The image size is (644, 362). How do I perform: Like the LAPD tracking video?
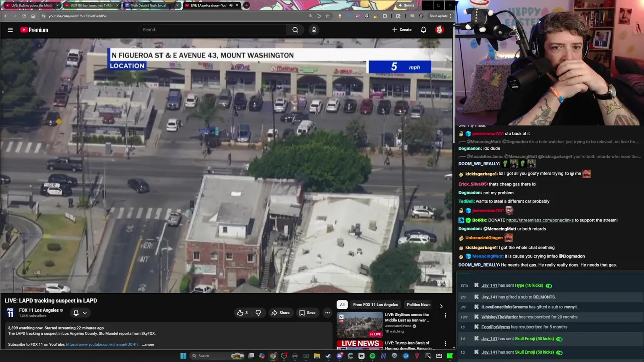(242, 313)
